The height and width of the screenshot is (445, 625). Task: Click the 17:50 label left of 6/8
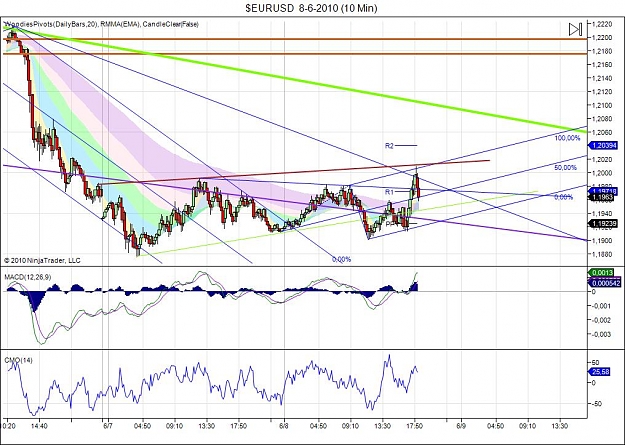[238, 426]
